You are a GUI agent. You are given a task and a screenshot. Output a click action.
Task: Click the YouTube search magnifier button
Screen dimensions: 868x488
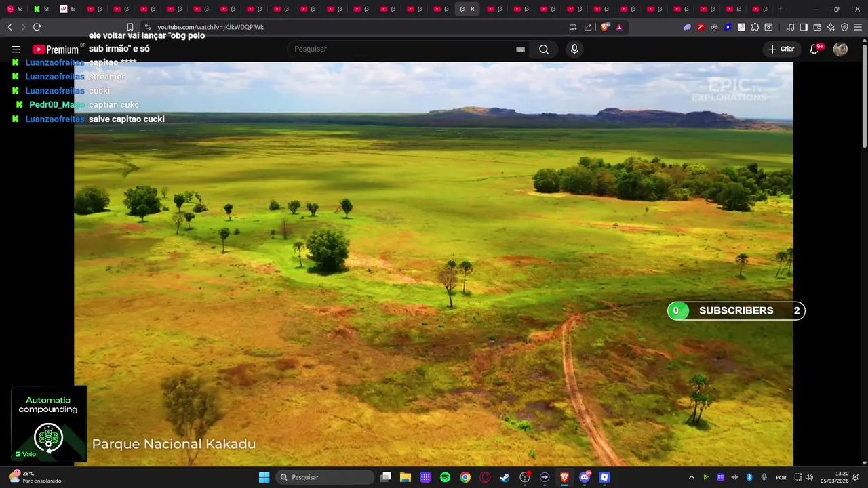[544, 49]
